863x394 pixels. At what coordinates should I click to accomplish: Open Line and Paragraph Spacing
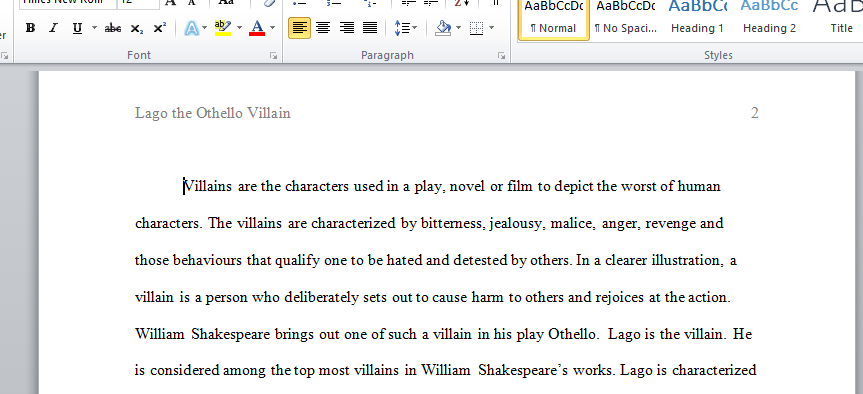[402, 28]
